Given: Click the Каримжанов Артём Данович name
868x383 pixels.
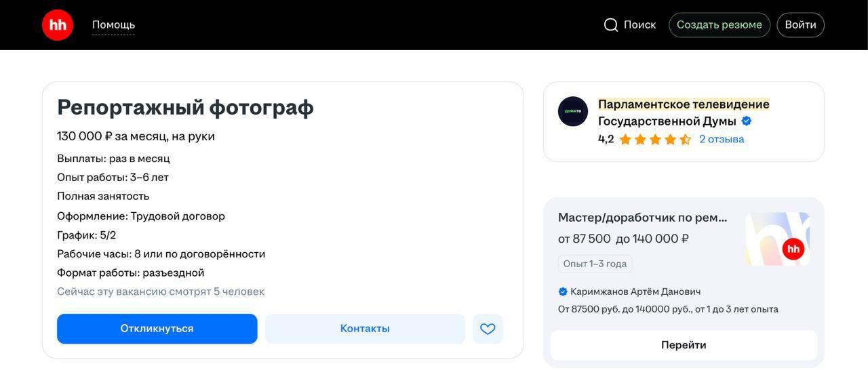Looking at the screenshot, I should click(x=635, y=291).
